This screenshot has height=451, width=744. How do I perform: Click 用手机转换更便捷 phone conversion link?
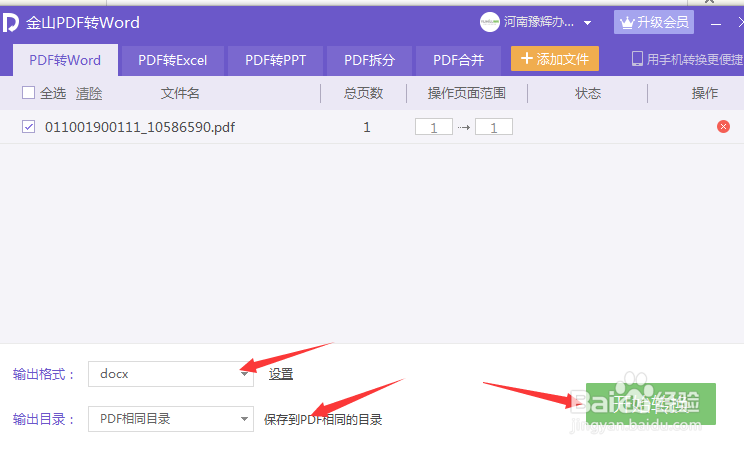(x=687, y=59)
